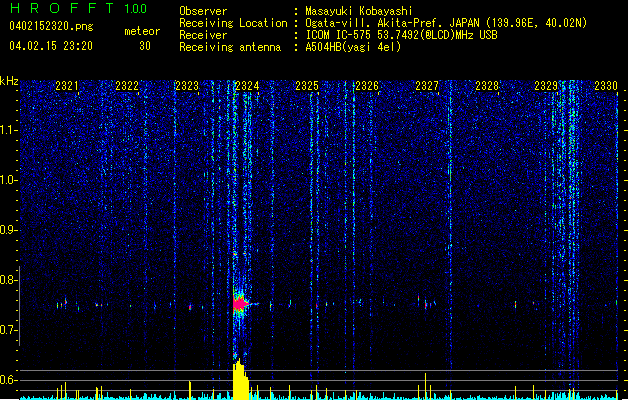
Task: Click the 1.0 kHz axis label
Action: pos(8,180)
